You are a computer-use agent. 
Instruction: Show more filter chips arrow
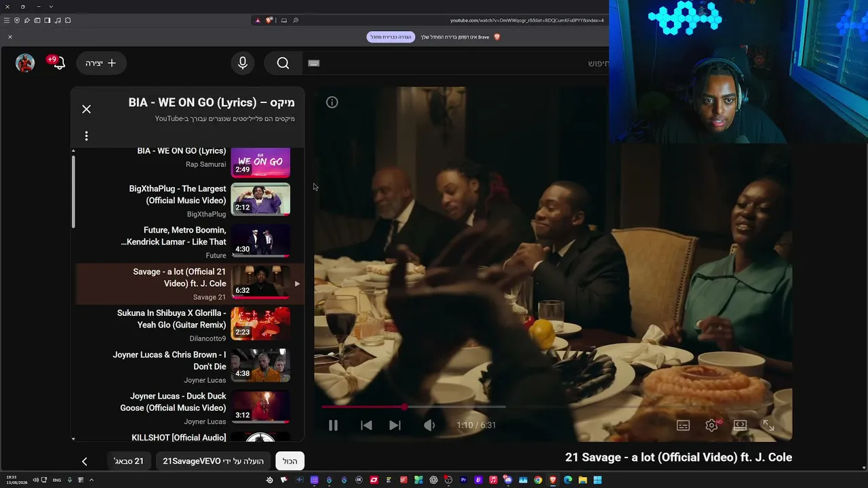pos(84,462)
